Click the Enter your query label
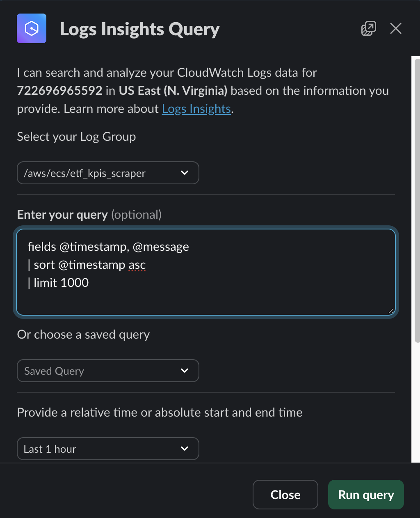This screenshot has height=518, width=420. 62,215
